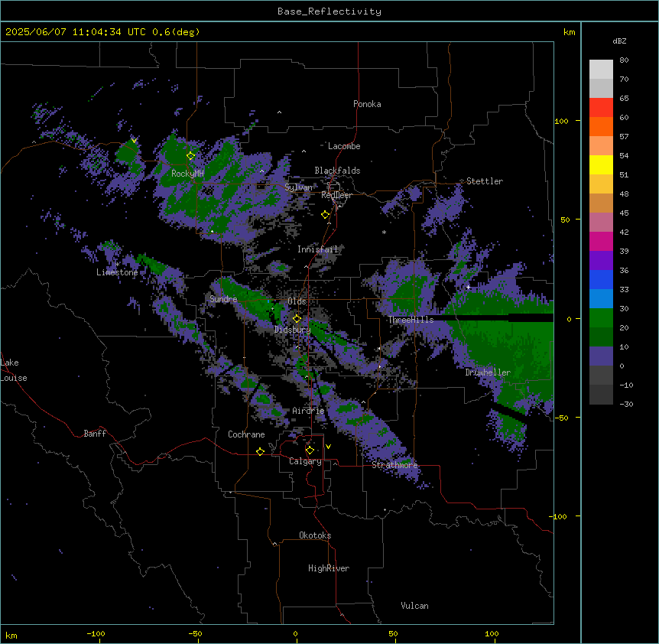
Task: Click the white asterisk marker above Limestone
Action: pyautogui.click(x=118, y=265)
